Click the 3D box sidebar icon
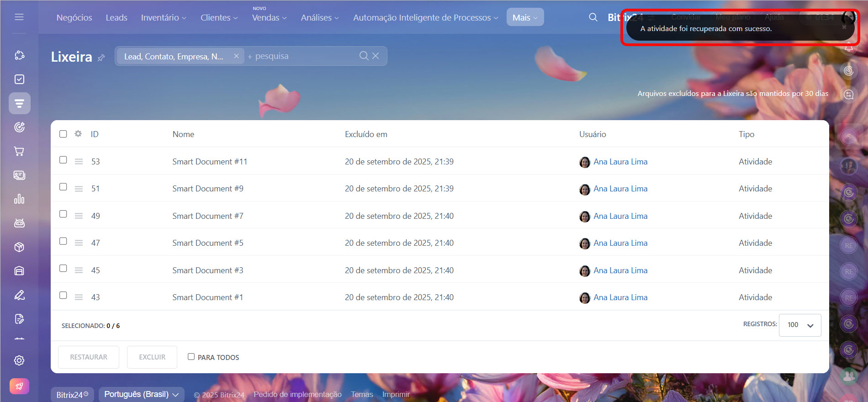 click(19, 247)
